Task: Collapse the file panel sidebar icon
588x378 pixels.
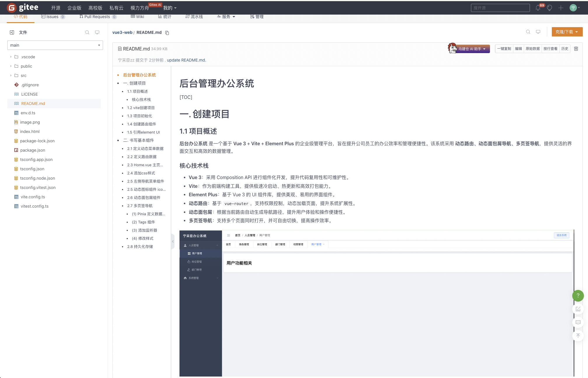Action: [x=12, y=32]
